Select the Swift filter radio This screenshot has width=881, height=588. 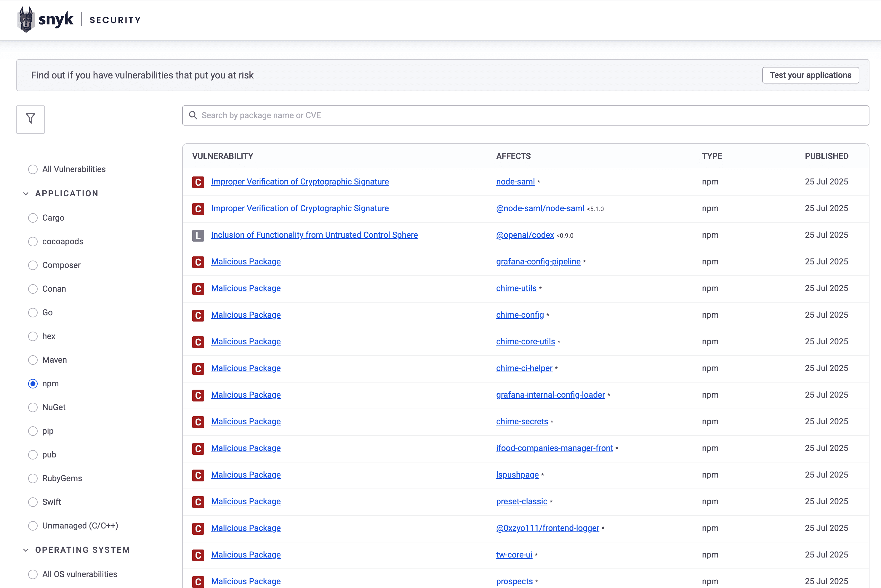pyautogui.click(x=33, y=502)
